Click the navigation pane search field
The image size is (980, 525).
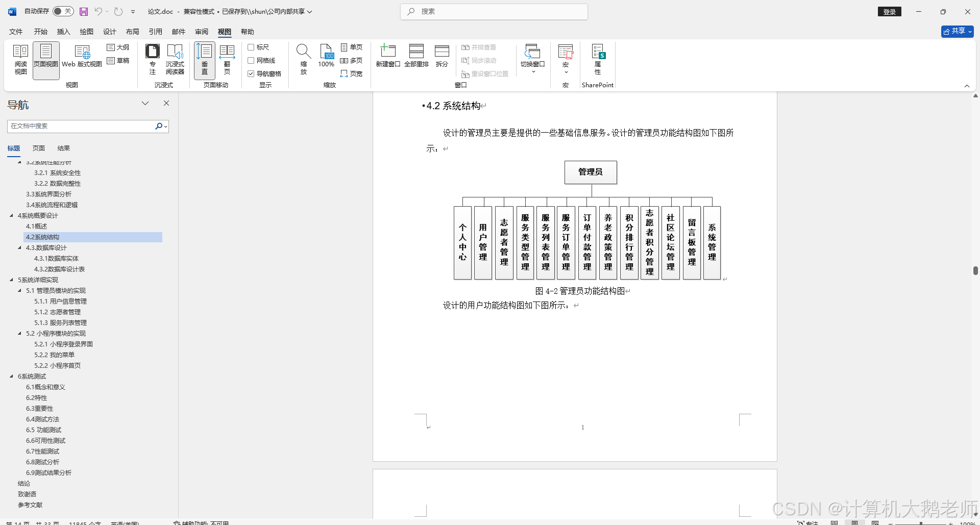82,126
